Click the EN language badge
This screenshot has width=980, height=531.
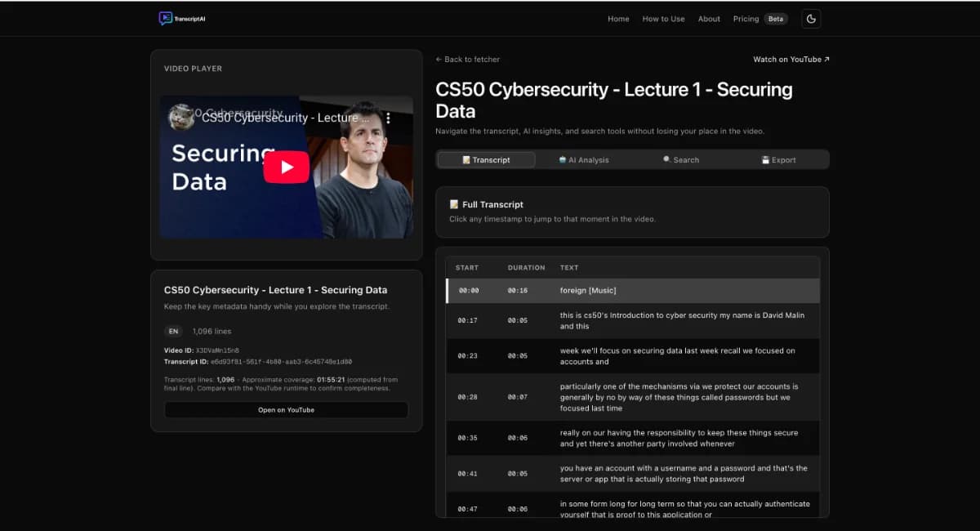(173, 332)
